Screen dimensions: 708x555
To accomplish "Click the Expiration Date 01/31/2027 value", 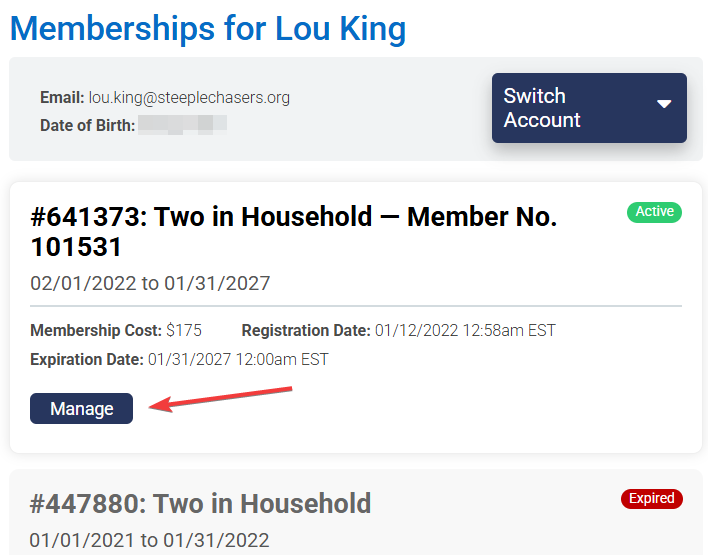I will pyautogui.click(x=238, y=359).
